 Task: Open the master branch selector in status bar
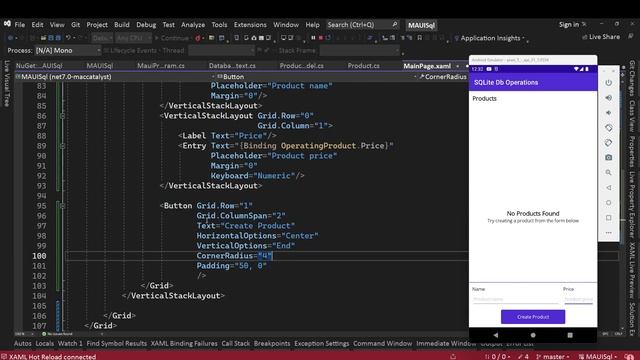[x=553, y=356]
